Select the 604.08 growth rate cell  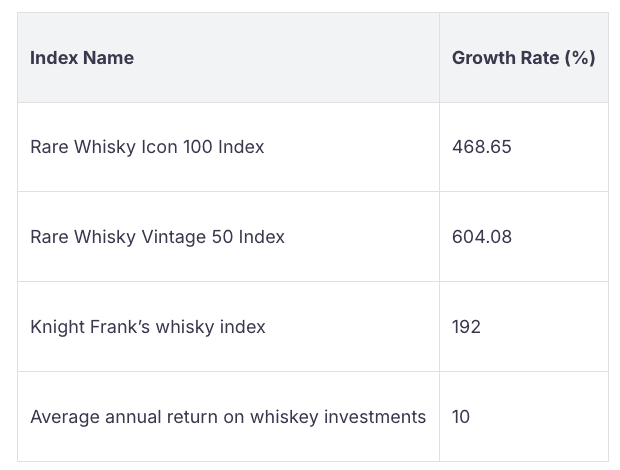(481, 237)
